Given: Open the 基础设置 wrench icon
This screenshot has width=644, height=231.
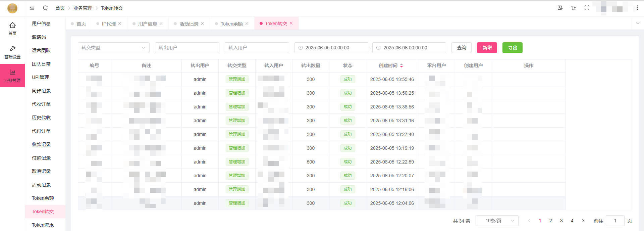Looking at the screenshot, I should pyautogui.click(x=12, y=52).
